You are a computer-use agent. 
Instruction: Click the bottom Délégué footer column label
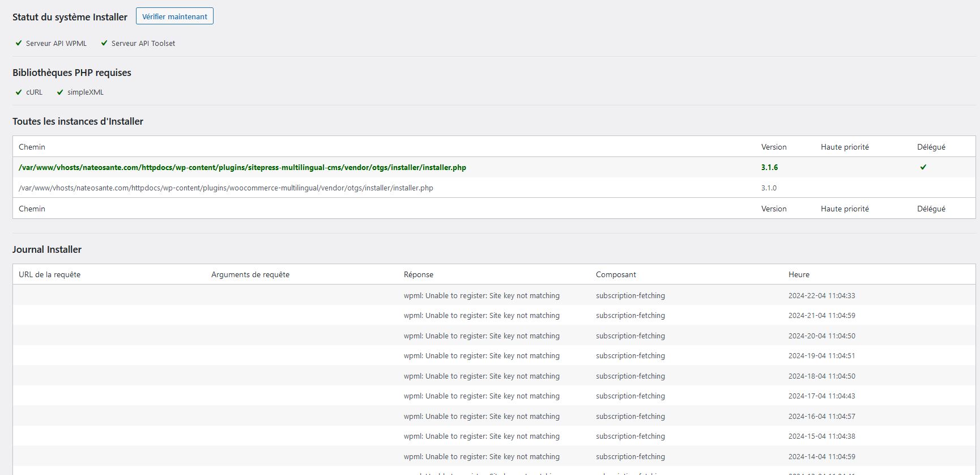tap(931, 209)
